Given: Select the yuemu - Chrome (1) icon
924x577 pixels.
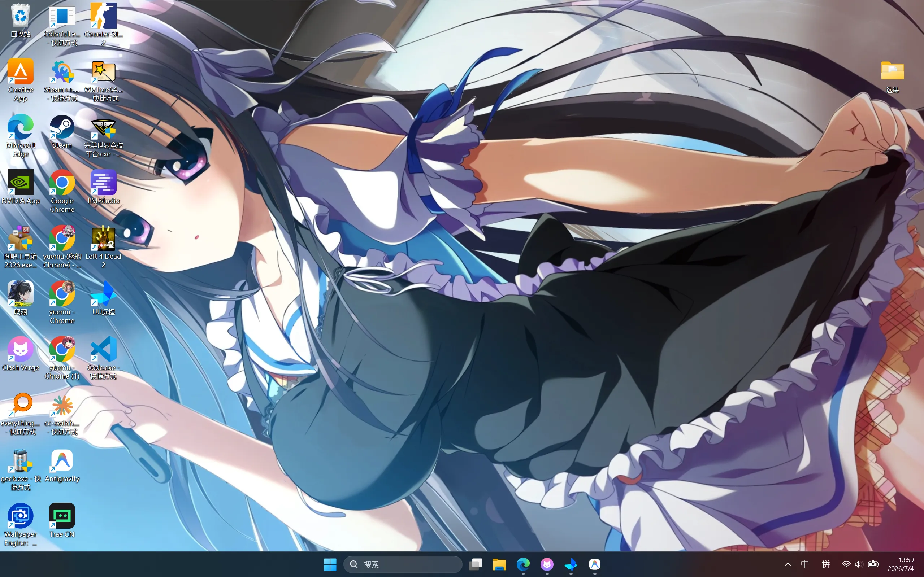Looking at the screenshot, I should (62, 358).
